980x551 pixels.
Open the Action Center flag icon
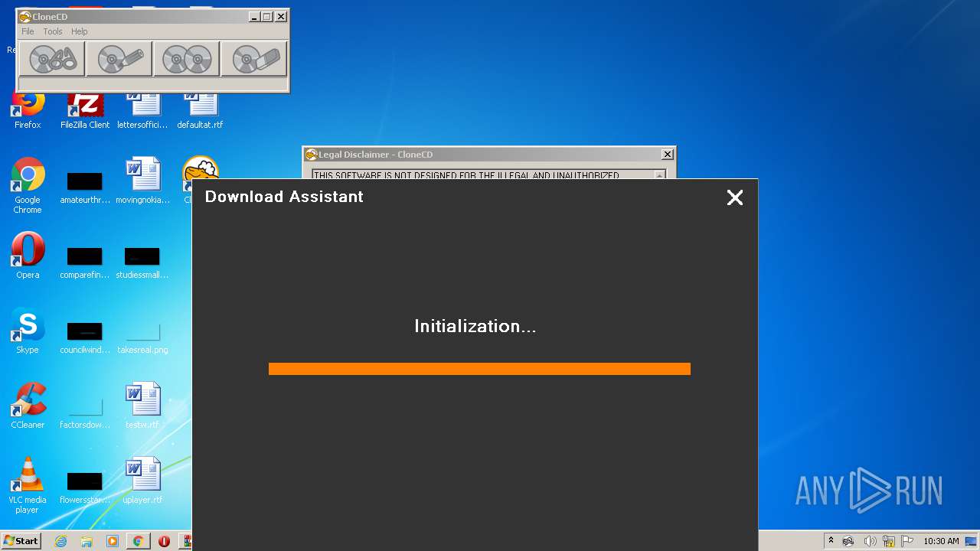pos(907,541)
